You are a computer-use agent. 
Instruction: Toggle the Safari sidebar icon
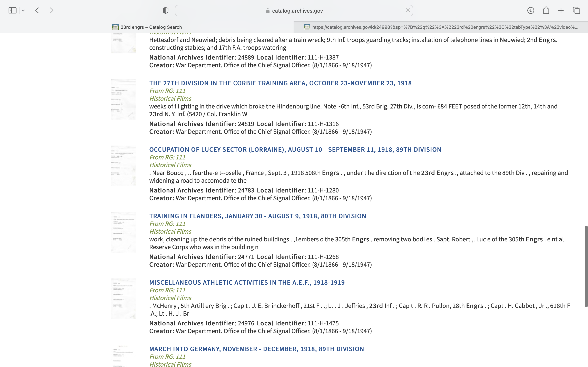pos(12,10)
